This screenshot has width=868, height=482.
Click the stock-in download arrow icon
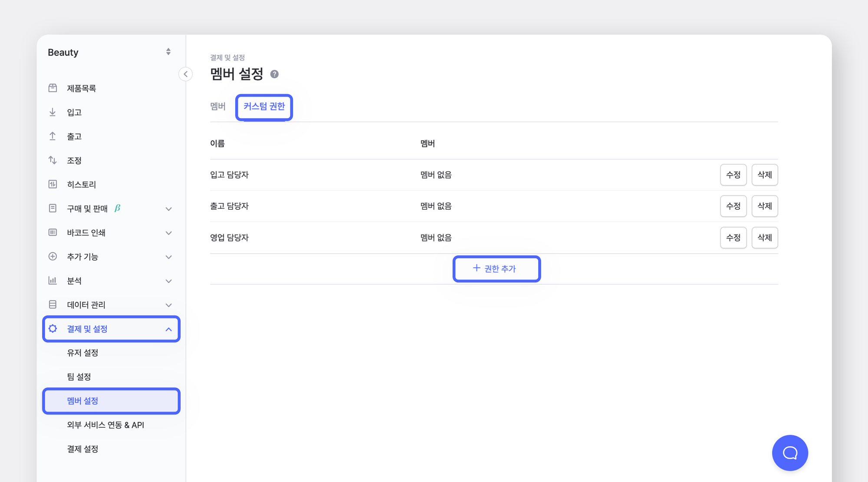[53, 112]
